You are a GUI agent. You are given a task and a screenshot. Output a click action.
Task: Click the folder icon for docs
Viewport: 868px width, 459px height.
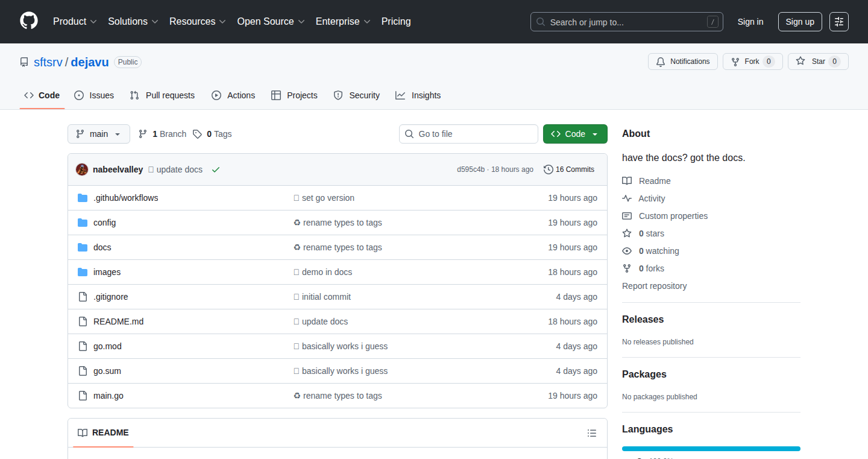pos(83,247)
